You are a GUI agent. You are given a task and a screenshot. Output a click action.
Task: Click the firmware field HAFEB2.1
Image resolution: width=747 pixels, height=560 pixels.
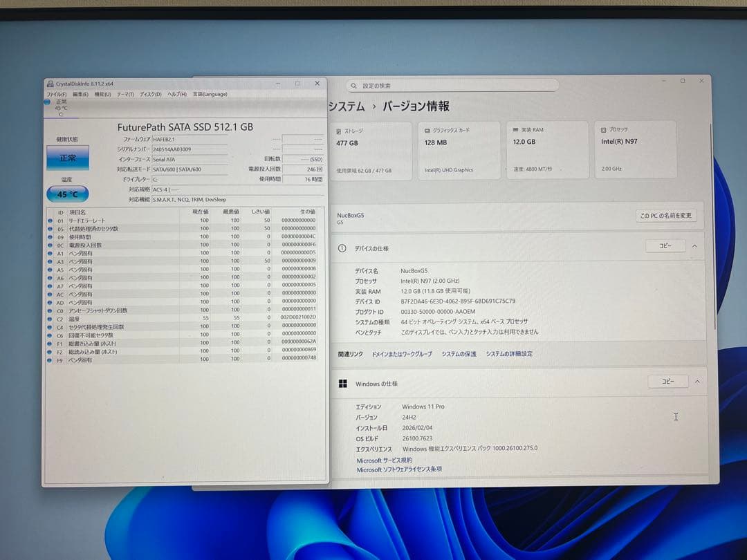point(190,140)
